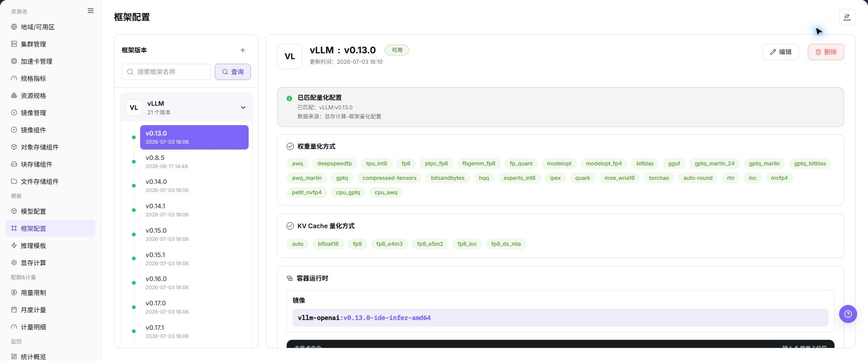
Task: Click the 查询 search button
Action: [x=233, y=72]
